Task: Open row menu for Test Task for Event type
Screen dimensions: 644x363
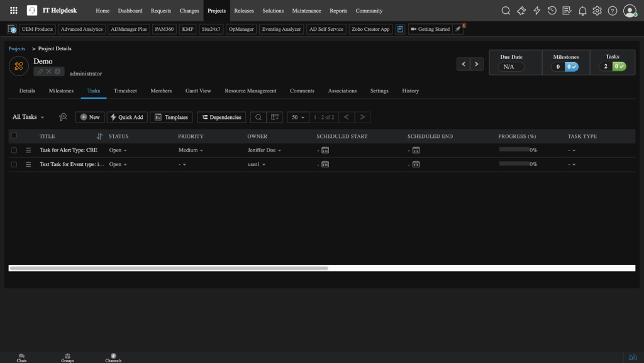Action: 28,164
